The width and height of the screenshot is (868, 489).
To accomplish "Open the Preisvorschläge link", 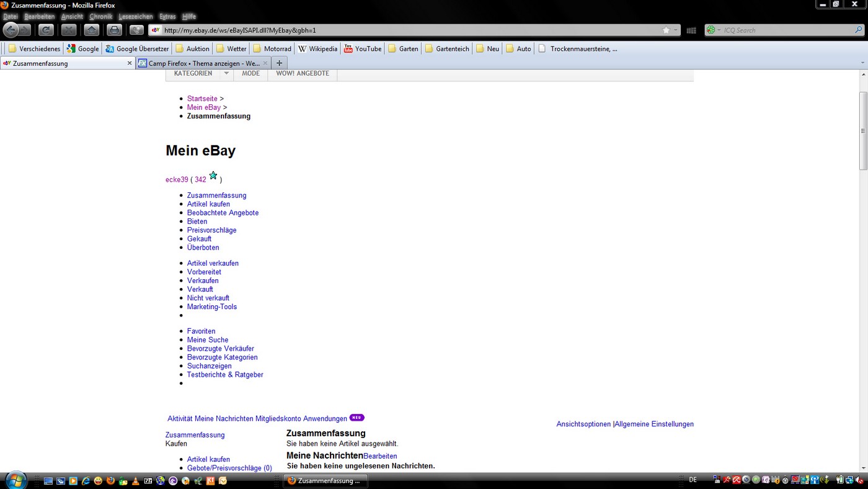I will tap(211, 230).
